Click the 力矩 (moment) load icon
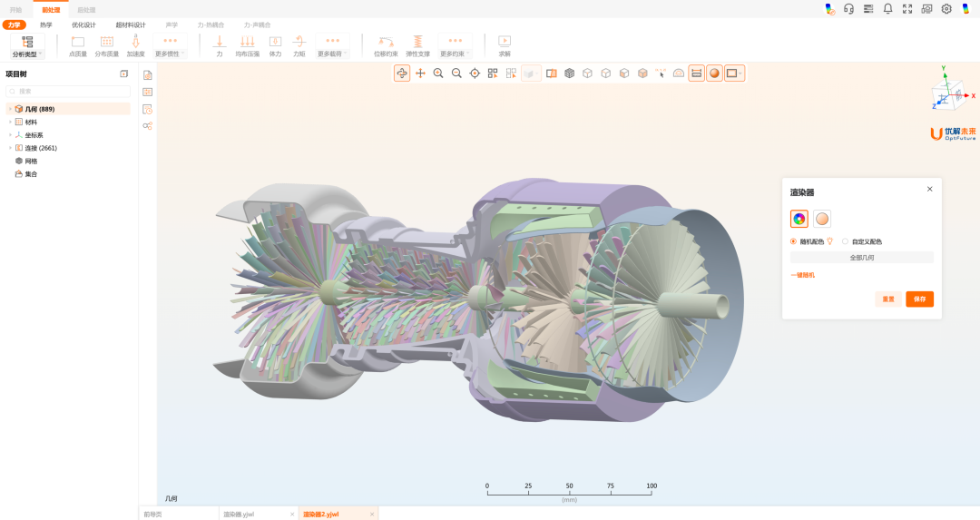The height and width of the screenshot is (520, 980). tap(299, 42)
